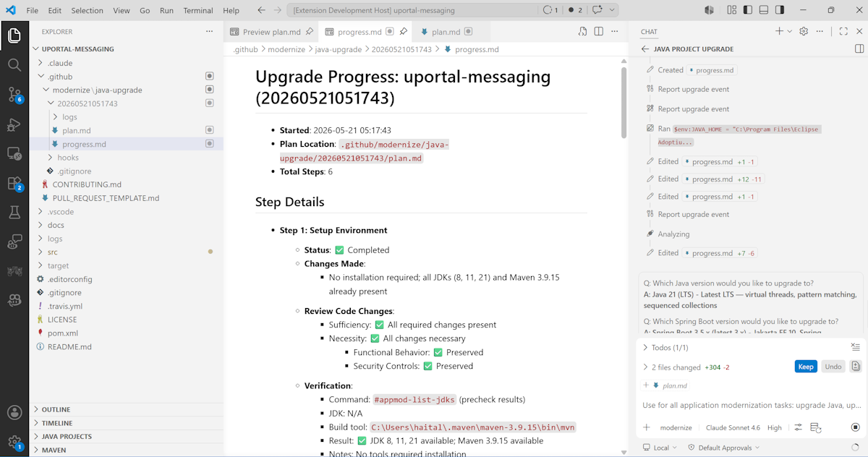Open new chat dropdown arrow

(x=789, y=31)
